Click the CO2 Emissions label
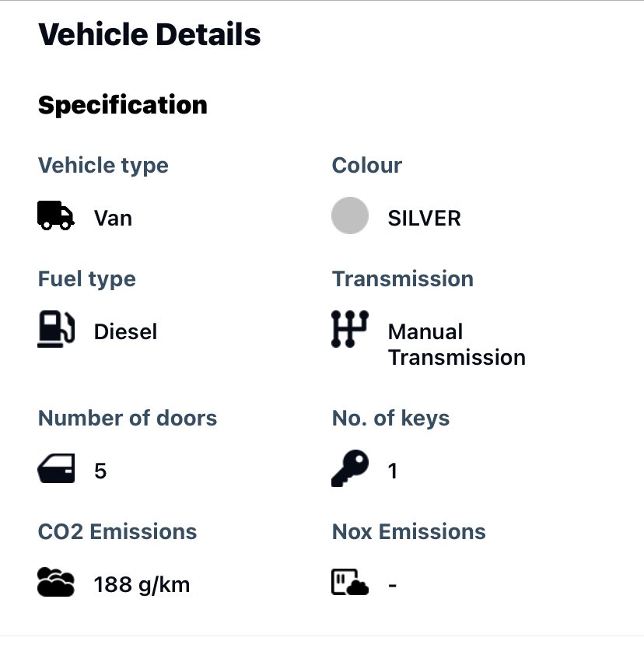 [x=117, y=532]
